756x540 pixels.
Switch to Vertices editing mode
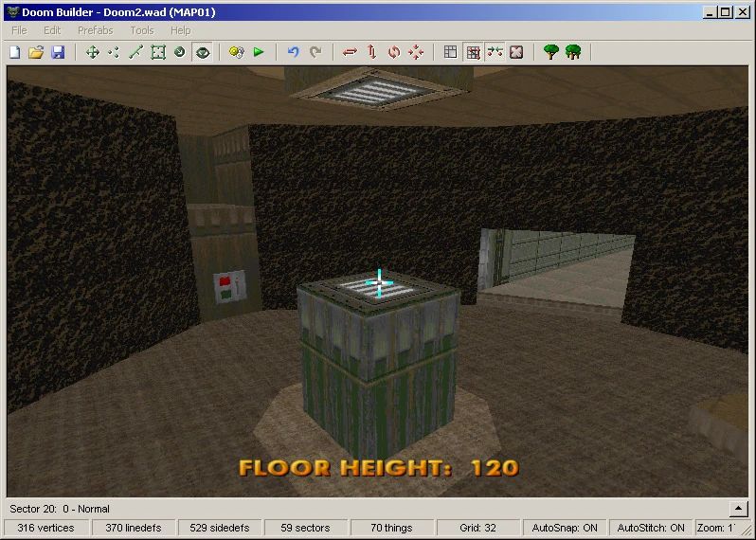click(114, 52)
